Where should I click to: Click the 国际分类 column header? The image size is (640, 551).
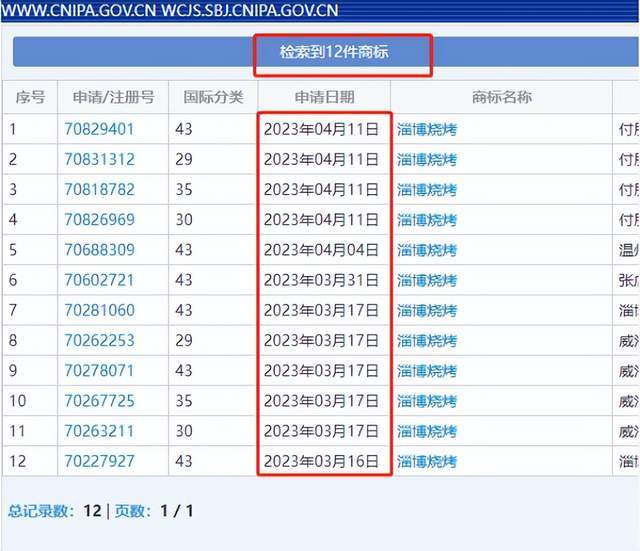click(213, 97)
